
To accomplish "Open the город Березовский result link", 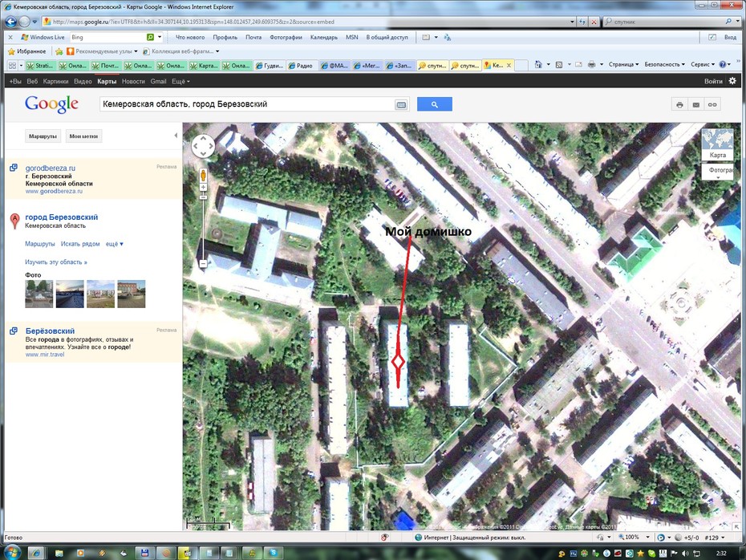I will point(62,217).
